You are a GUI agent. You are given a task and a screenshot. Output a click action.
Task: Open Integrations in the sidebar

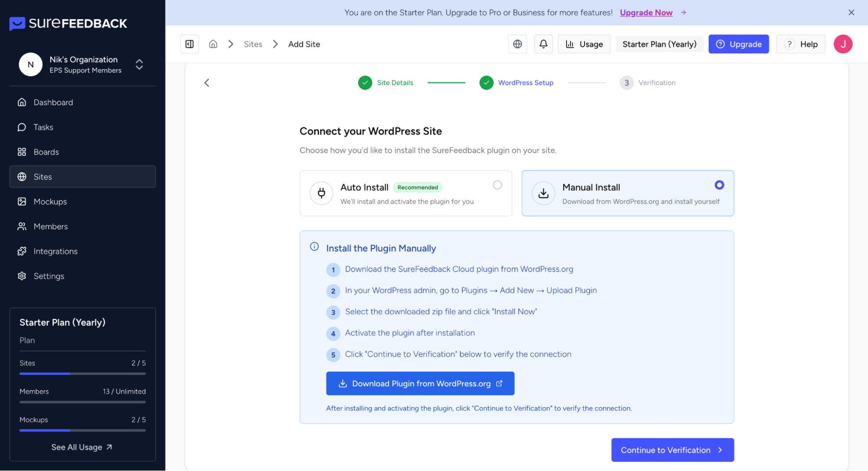(x=55, y=251)
